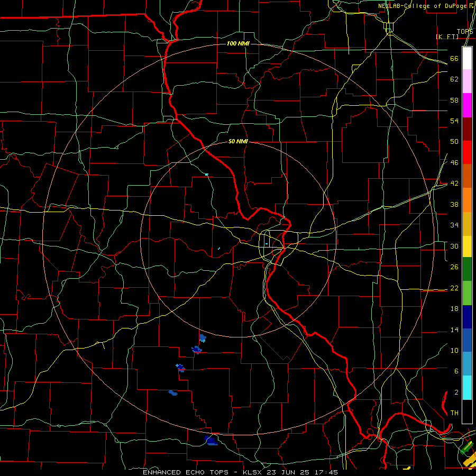Pick the dark orange legend swatch
The image size is (476, 476).
(467, 176)
